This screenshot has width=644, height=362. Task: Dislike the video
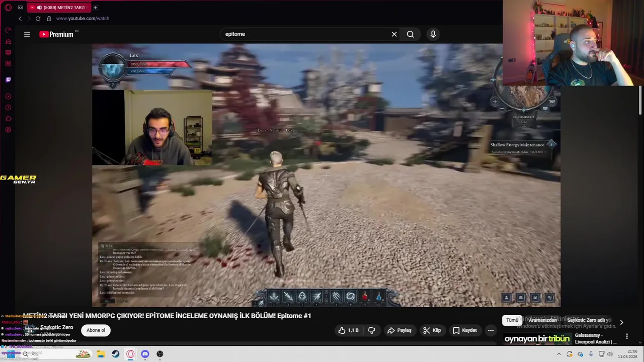coord(372,330)
